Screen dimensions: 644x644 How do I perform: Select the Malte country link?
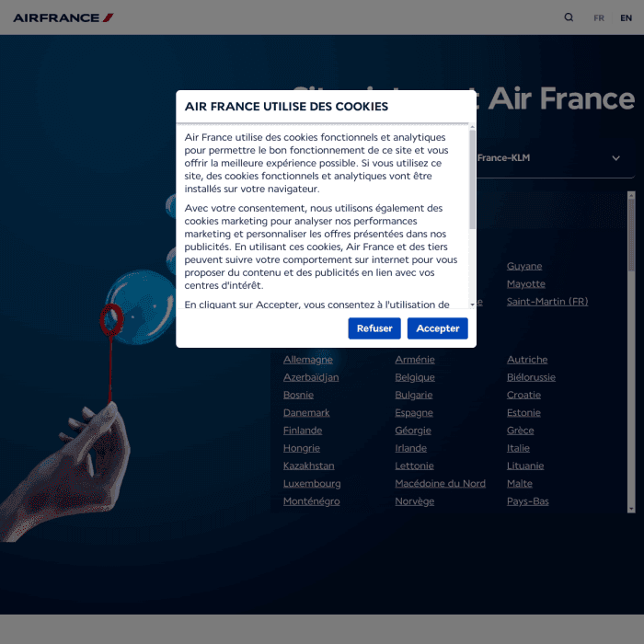[x=519, y=483]
